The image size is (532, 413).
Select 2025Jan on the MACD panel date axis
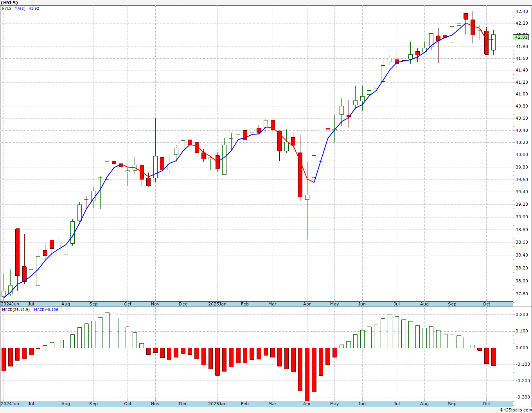217,404
